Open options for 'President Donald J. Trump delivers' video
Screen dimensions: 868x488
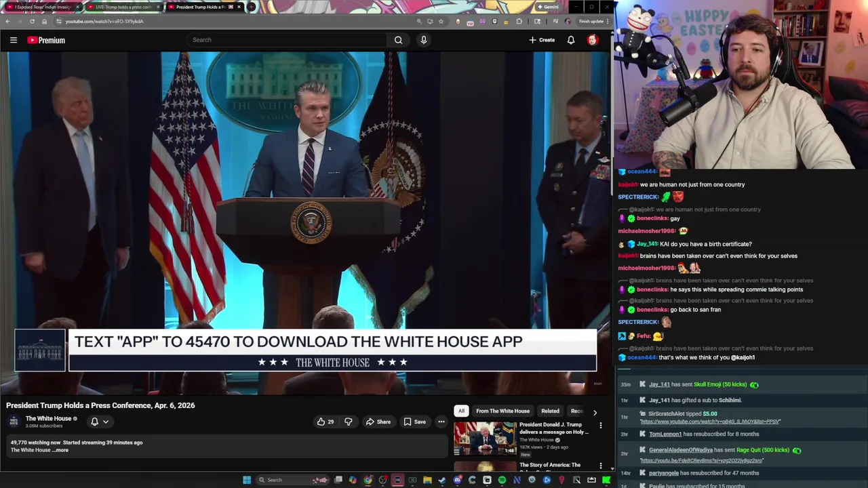pyautogui.click(x=600, y=426)
